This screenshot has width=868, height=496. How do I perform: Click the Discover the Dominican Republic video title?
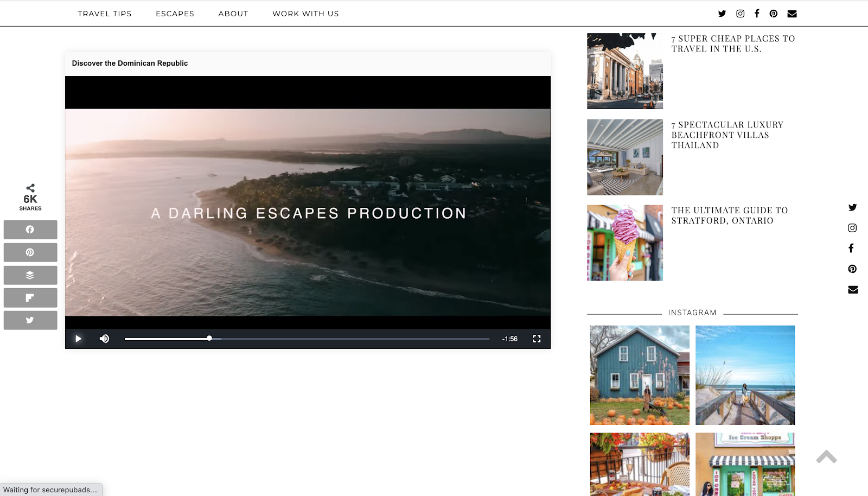[130, 63]
